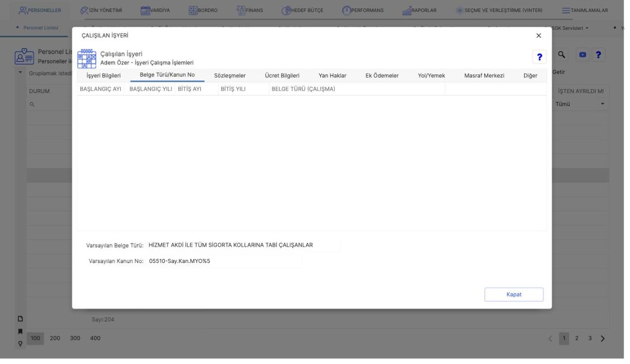Set page size to 200 rows

pyautogui.click(x=55, y=338)
